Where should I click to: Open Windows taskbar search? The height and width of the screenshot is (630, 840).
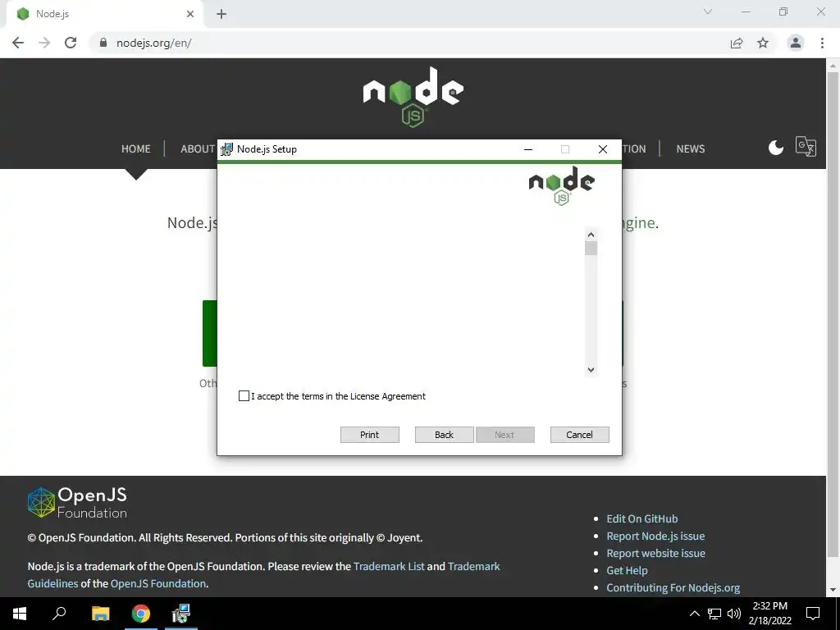[x=59, y=614]
